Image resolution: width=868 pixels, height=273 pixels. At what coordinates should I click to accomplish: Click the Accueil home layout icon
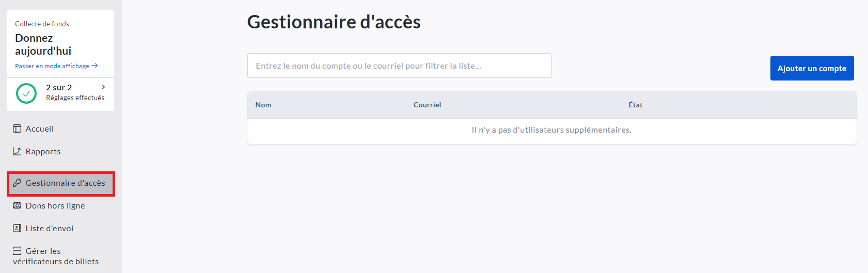tap(17, 129)
